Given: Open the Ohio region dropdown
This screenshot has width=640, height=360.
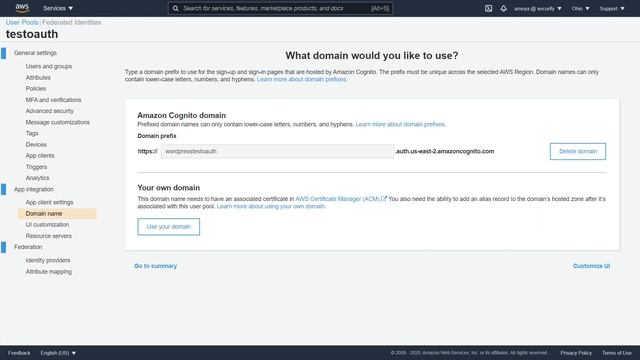Looking at the screenshot, I should 580,8.
